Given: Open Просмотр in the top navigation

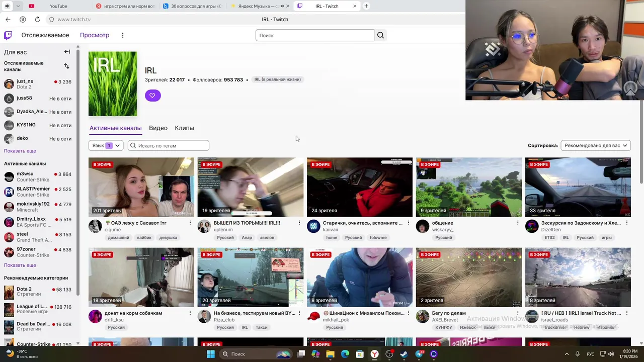Looking at the screenshot, I should click(95, 35).
